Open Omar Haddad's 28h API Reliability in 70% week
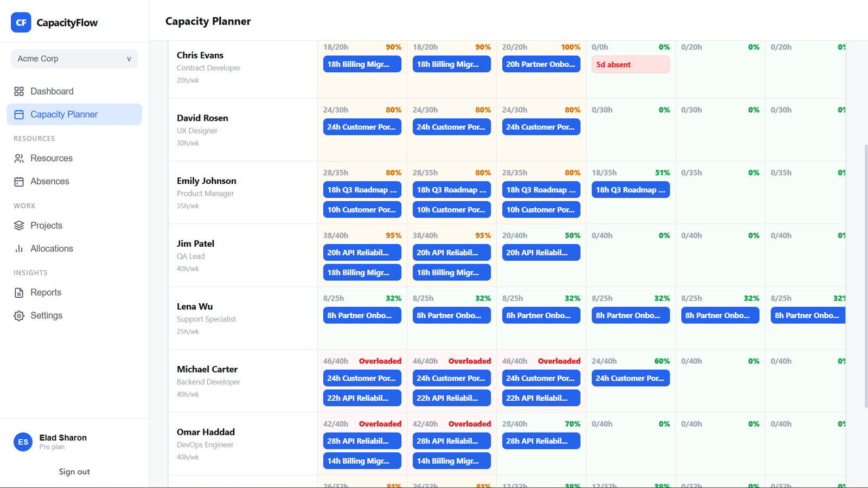 [541, 441]
